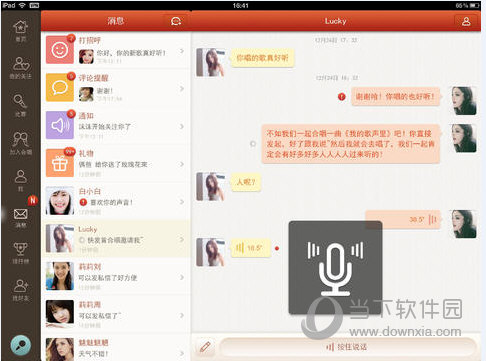The image size is (486, 361).
Task: Open the 我的关注 heart-person sidebar icon
Action: tap(21, 64)
